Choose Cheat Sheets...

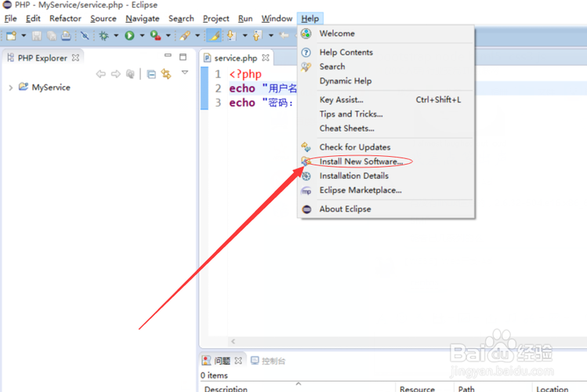386,129
